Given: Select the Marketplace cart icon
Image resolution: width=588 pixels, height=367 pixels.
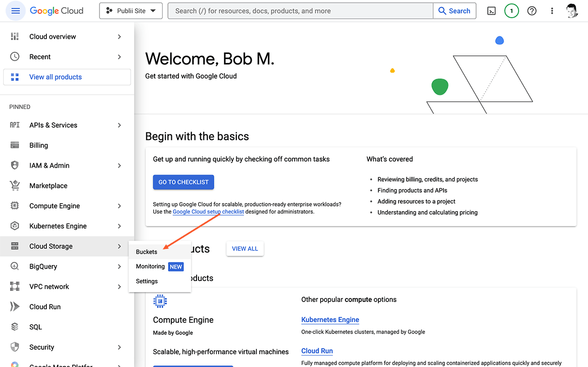Looking at the screenshot, I should tap(15, 185).
